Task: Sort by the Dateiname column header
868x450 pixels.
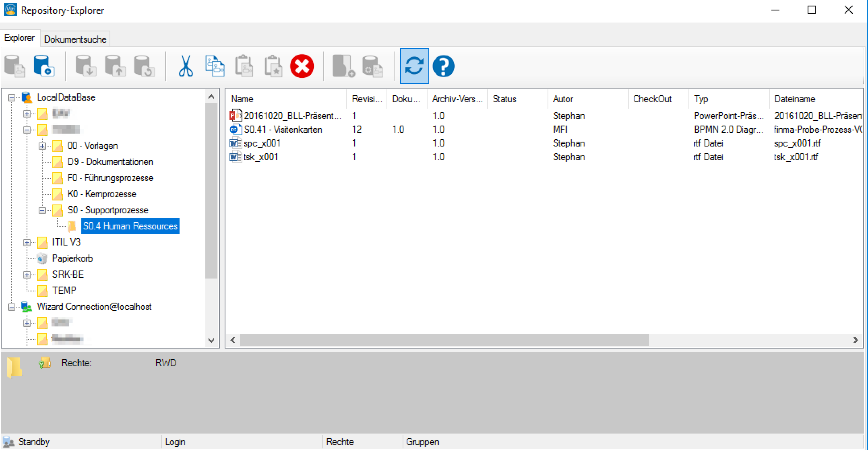Action: pyautogui.click(x=816, y=99)
